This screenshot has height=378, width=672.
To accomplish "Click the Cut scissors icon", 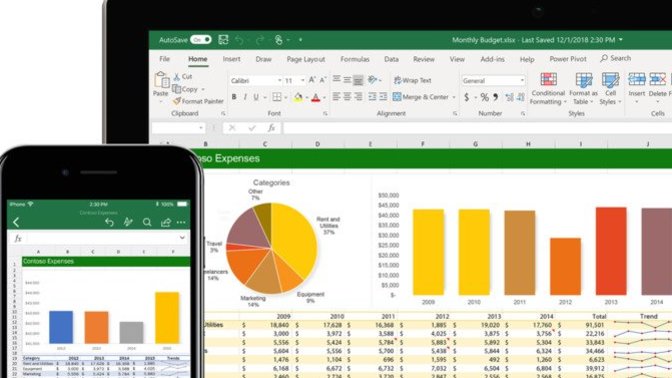I will (x=177, y=77).
